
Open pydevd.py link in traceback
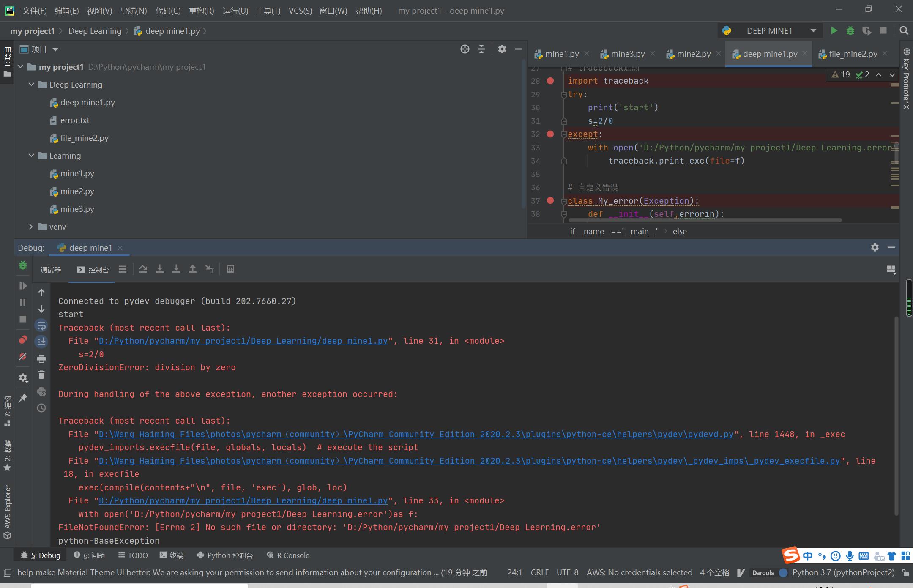coord(416,434)
